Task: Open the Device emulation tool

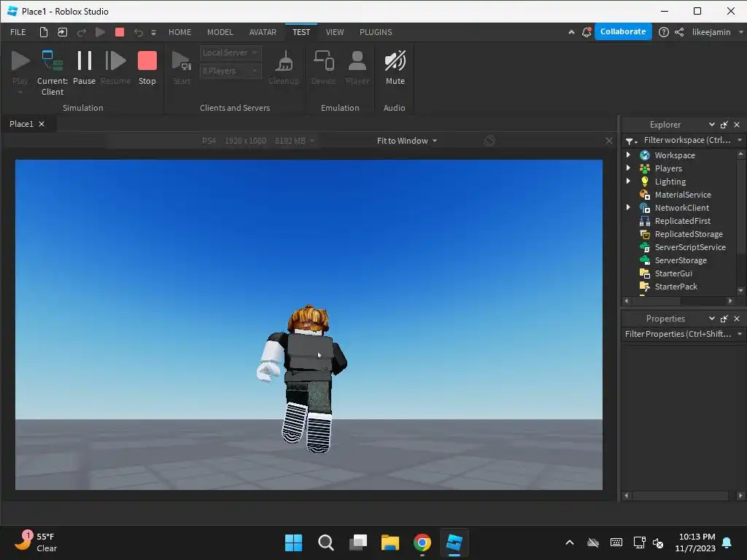Action: pos(323,68)
